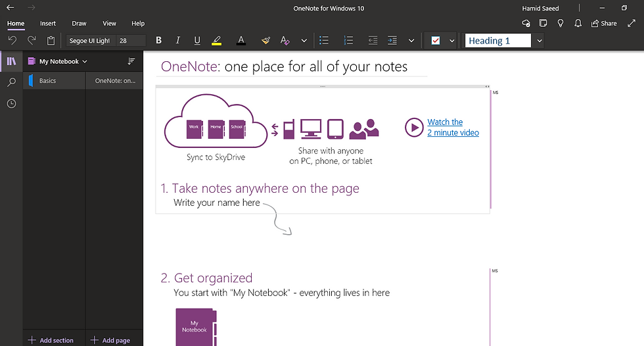Screen dimensions: 644x346
Task: Open the Help tab
Action: [138, 24]
